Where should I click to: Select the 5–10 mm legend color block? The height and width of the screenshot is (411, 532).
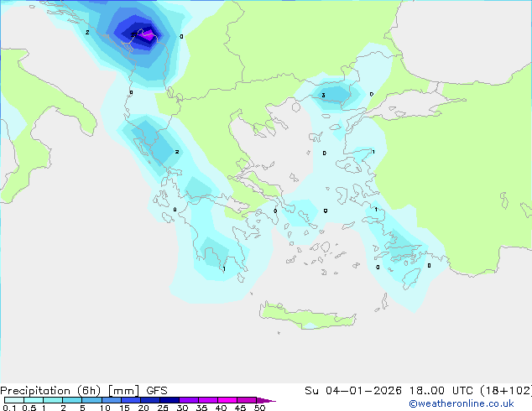[91, 400]
